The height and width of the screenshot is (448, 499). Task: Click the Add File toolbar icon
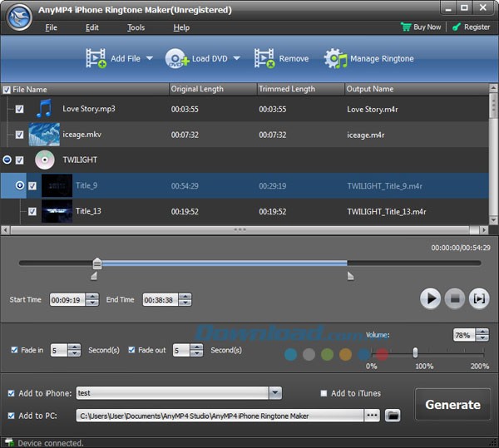pos(96,58)
